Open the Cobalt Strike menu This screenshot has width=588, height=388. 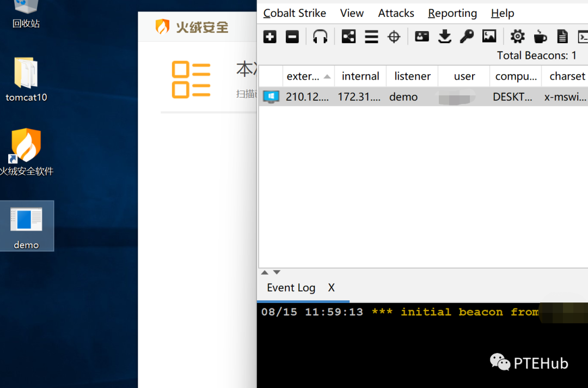click(295, 13)
